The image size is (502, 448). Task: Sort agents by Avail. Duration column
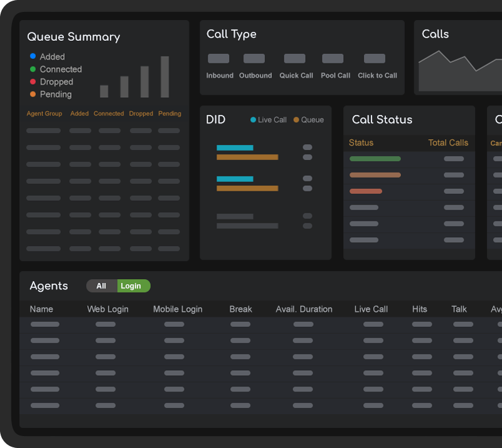click(x=304, y=309)
